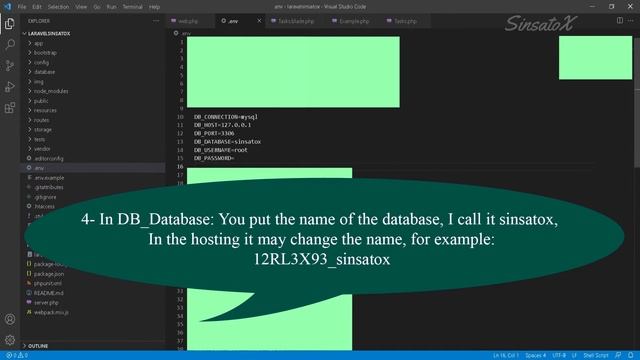This screenshot has height=360, width=640.
Task: Open the Go menu
Action: 96,7
